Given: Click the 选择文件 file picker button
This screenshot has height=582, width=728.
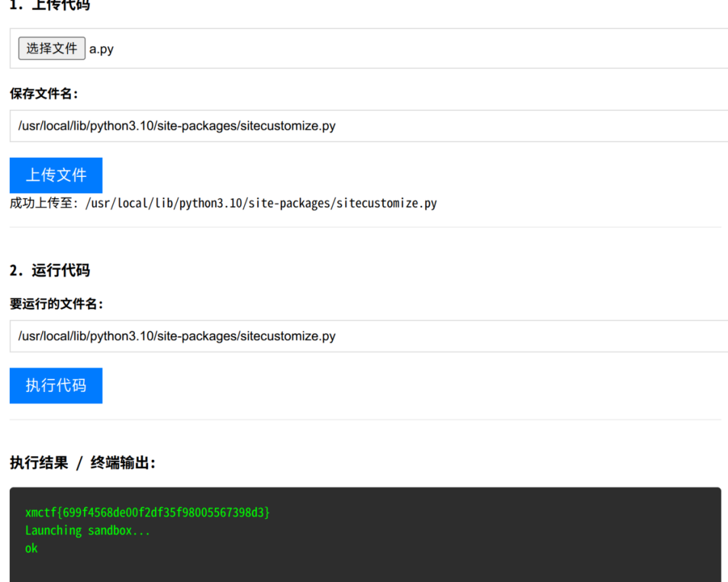Looking at the screenshot, I should (51, 48).
